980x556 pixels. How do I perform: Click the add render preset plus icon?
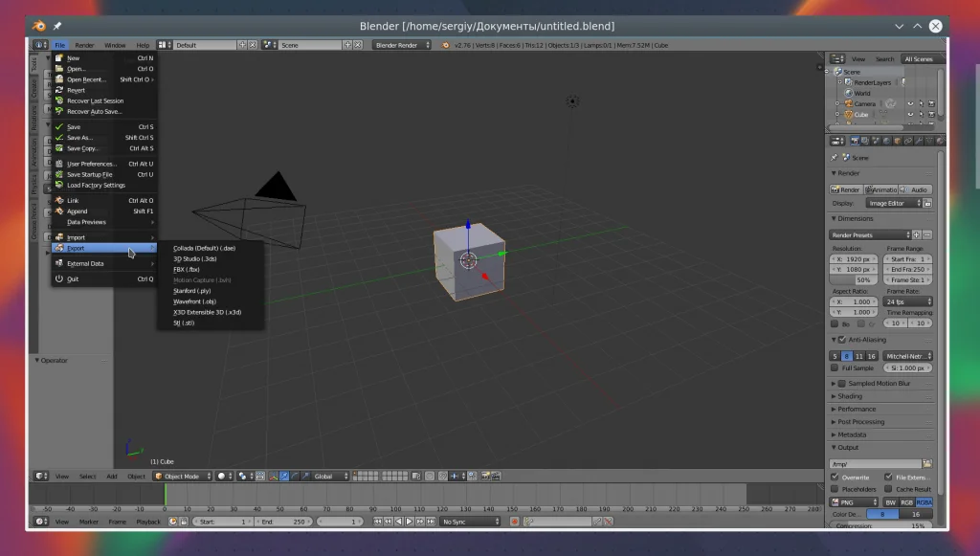coord(916,234)
